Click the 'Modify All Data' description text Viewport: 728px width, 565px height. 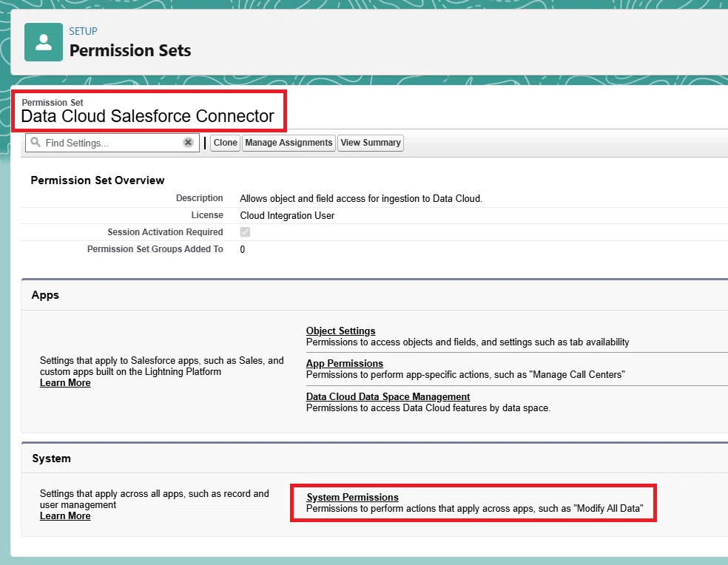[x=474, y=509]
